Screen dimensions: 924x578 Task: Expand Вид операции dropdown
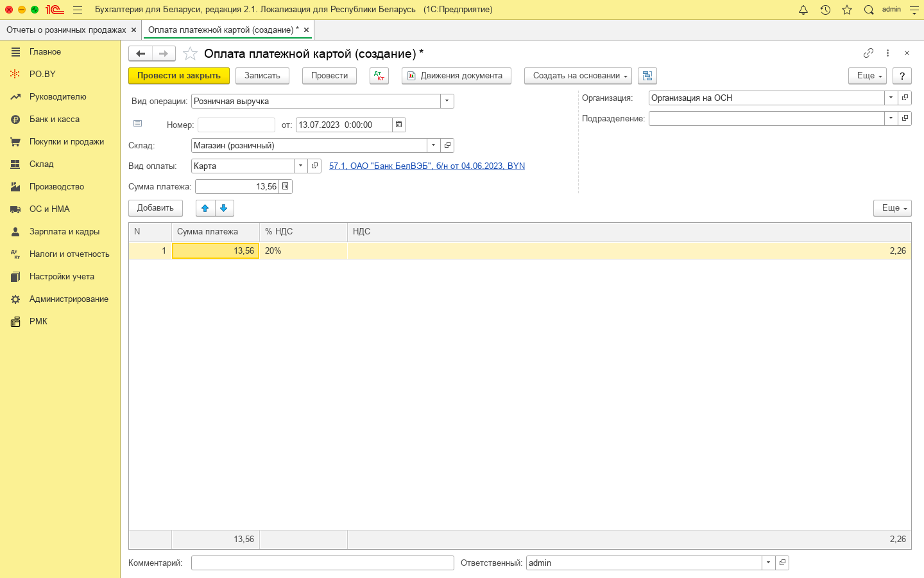(x=447, y=101)
